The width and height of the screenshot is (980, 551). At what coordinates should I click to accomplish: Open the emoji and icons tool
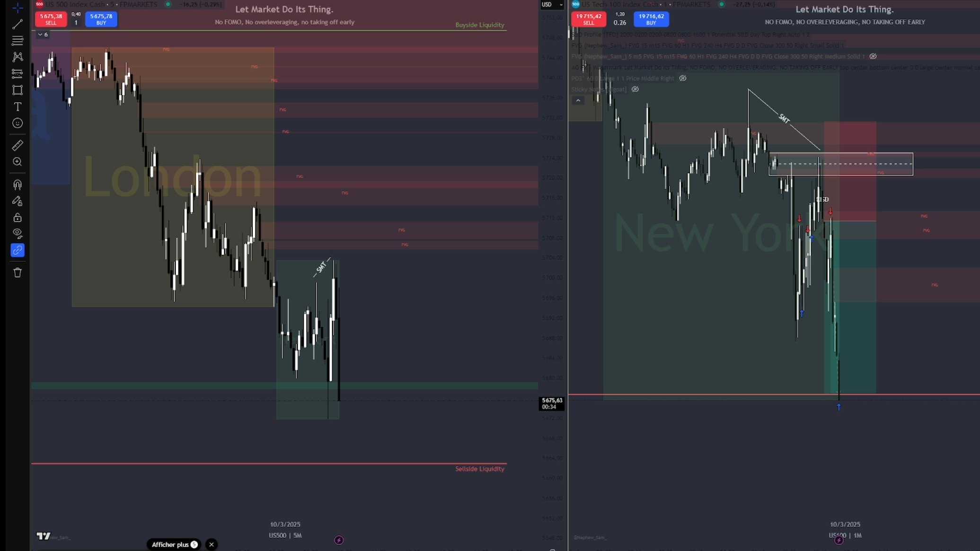(18, 123)
